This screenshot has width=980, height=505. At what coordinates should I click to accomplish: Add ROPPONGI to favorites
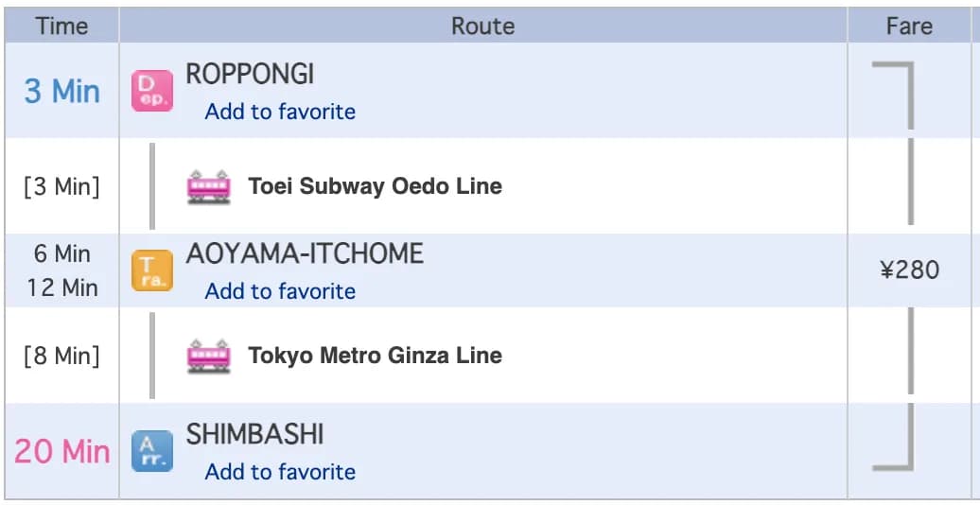[x=280, y=112]
